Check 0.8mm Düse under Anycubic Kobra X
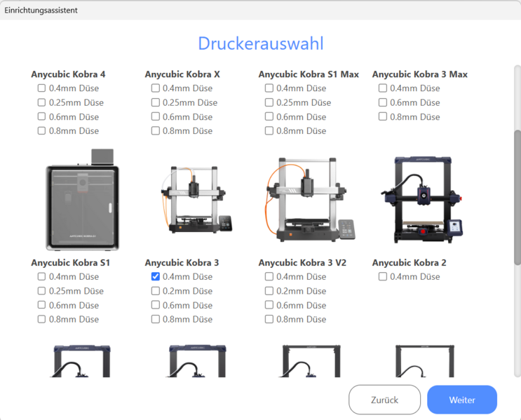Image resolution: width=521 pixels, height=420 pixels. tap(155, 130)
